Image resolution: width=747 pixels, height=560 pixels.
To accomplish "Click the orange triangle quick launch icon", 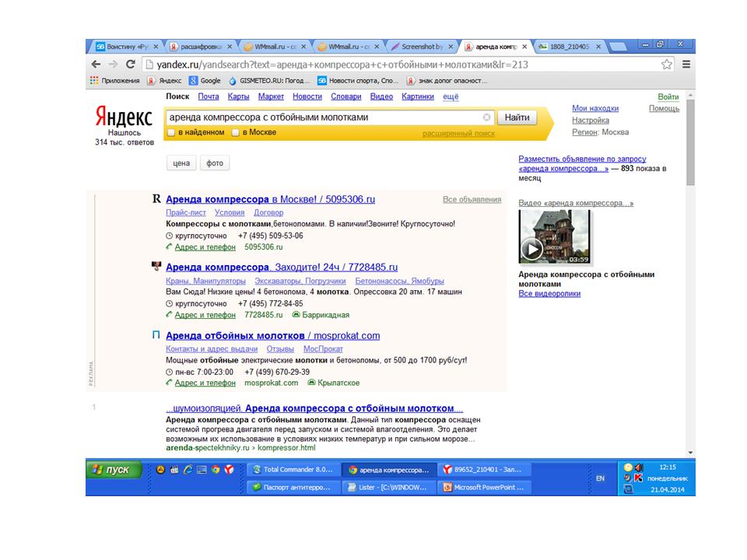I will 160,470.
